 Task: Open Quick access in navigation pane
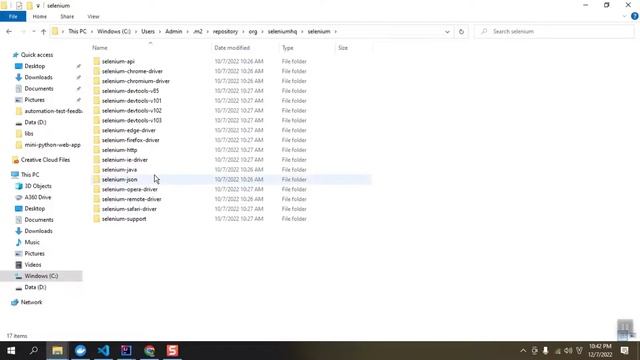(37, 55)
